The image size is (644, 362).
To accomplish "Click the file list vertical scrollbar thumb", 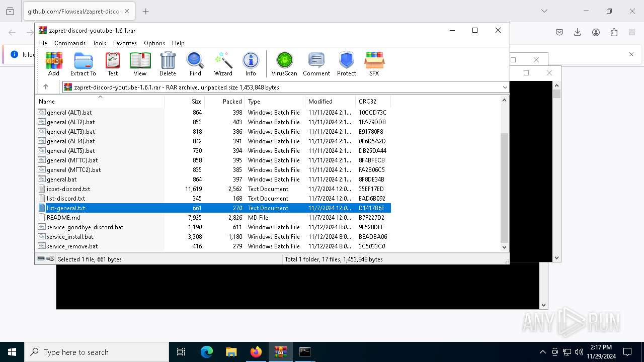I will click(x=504, y=188).
